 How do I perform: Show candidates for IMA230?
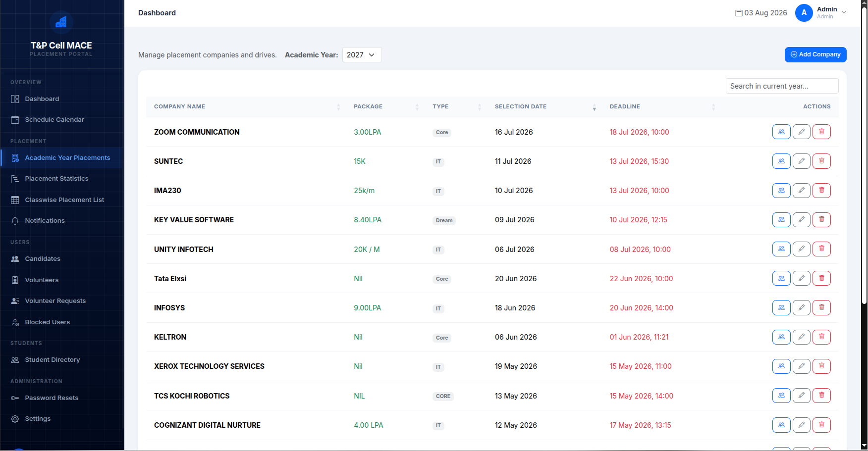point(781,190)
